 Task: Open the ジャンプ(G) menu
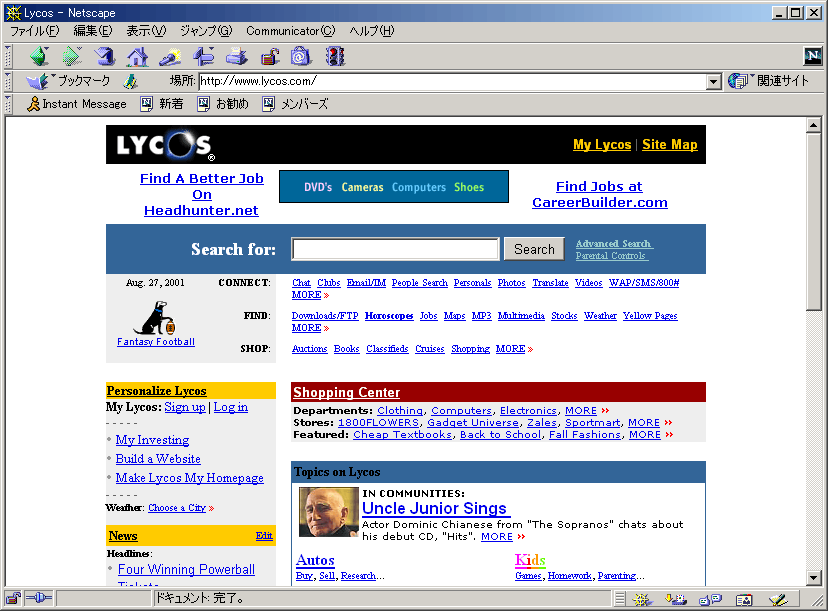(206, 31)
